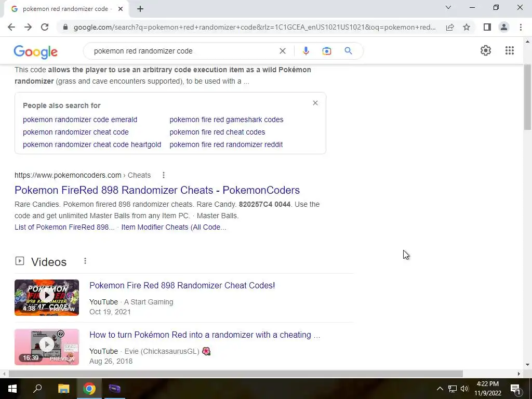Image resolution: width=532 pixels, height=399 pixels.
Task: Submit search with magnifier icon
Action: 348,51
